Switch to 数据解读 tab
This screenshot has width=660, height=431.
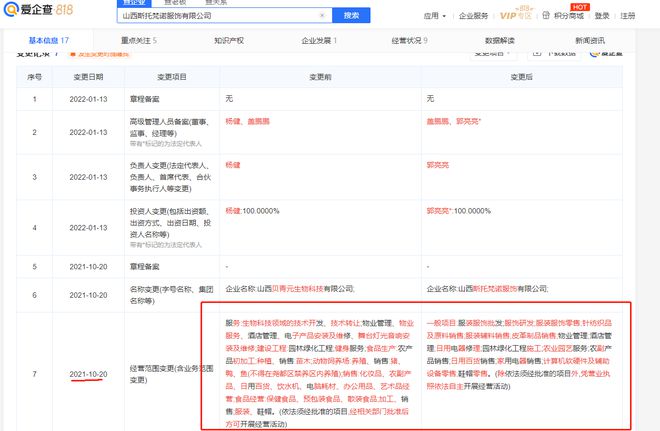(x=500, y=40)
